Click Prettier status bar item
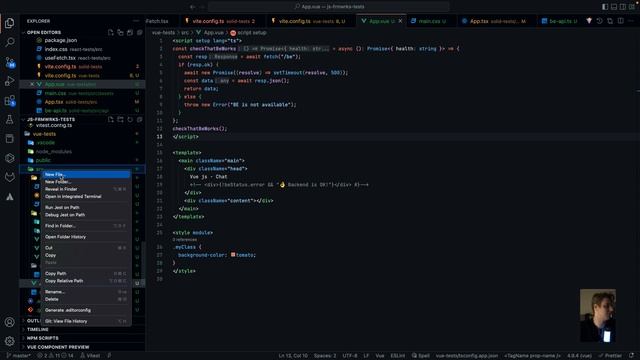Image resolution: width=640 pixels, height=360 pixels. 610,356
